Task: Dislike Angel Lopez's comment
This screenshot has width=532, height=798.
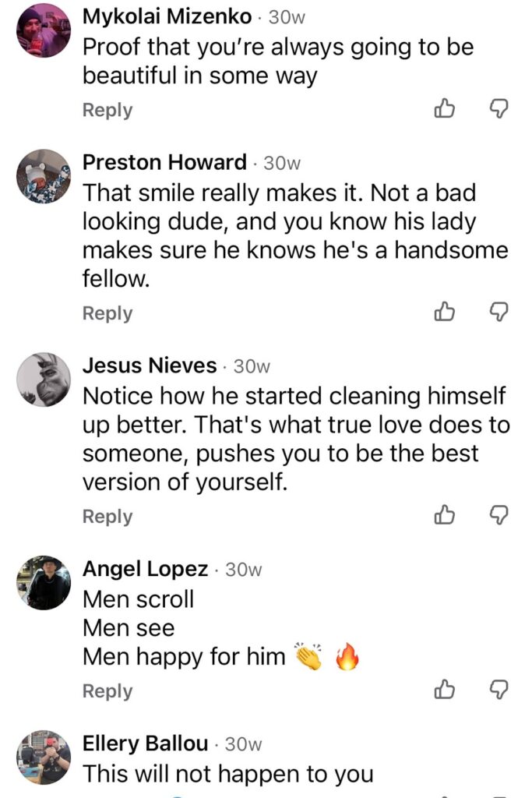Action: pyautogui.click(x=499, y=690)
